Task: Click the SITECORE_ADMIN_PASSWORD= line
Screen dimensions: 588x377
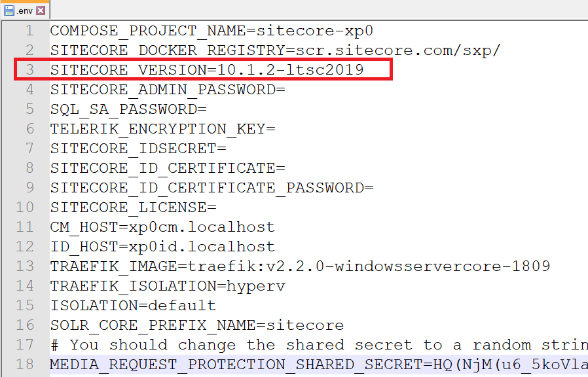Action: (x=167, y=90)
